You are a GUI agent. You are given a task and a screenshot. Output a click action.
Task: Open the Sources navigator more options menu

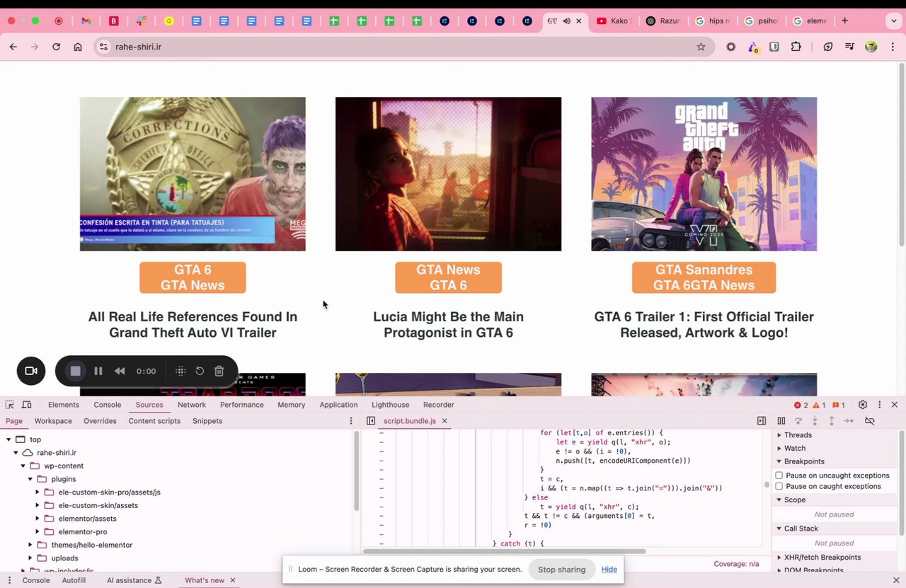point(351,421)
